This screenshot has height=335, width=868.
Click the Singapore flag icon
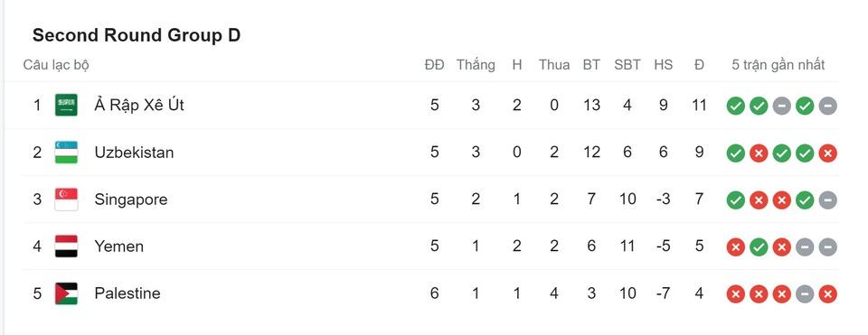tap(66, 199)
